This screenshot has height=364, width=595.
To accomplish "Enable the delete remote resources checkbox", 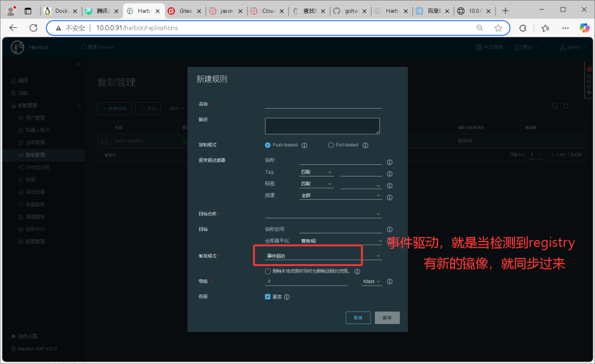I will tap(268, 271).
